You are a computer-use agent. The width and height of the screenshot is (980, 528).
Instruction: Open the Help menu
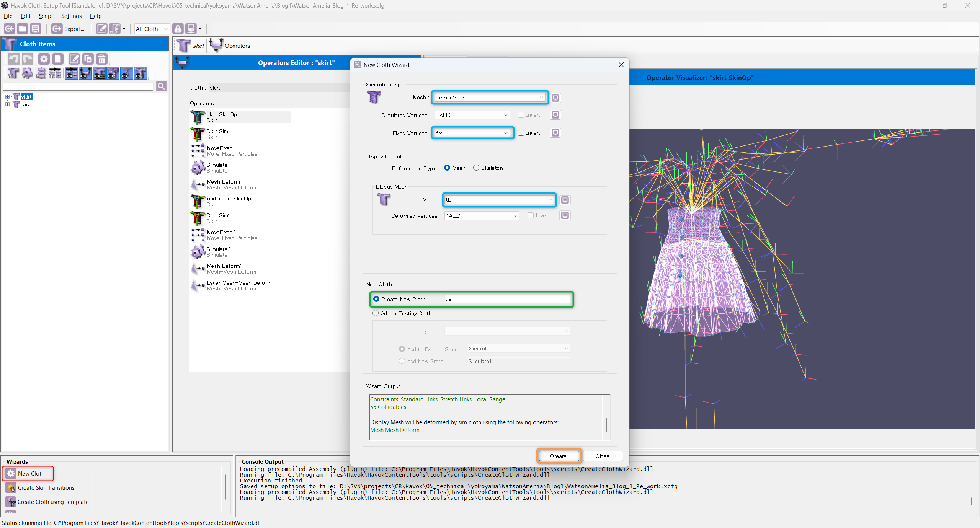click(x=95, y=16)
